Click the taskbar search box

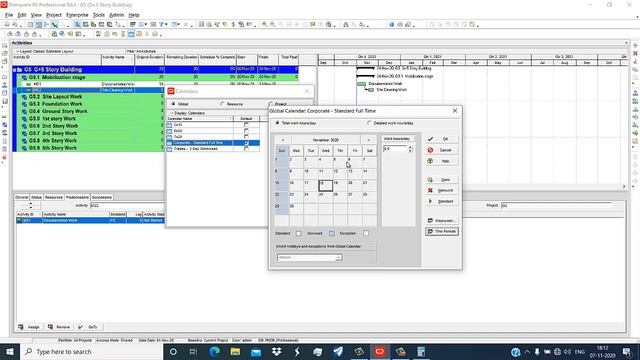92,351
